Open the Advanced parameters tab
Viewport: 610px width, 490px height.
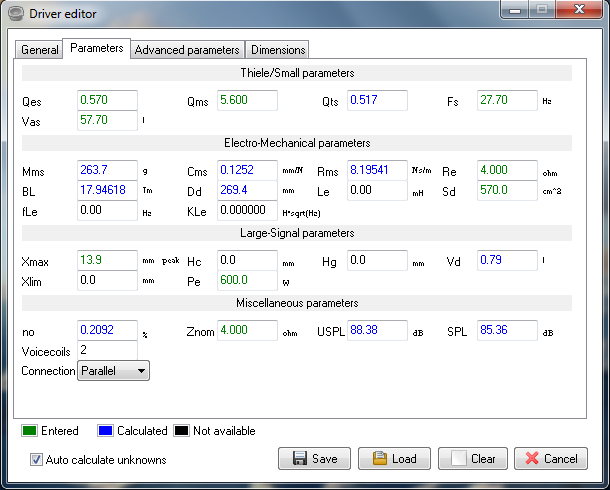pos(187,50)
